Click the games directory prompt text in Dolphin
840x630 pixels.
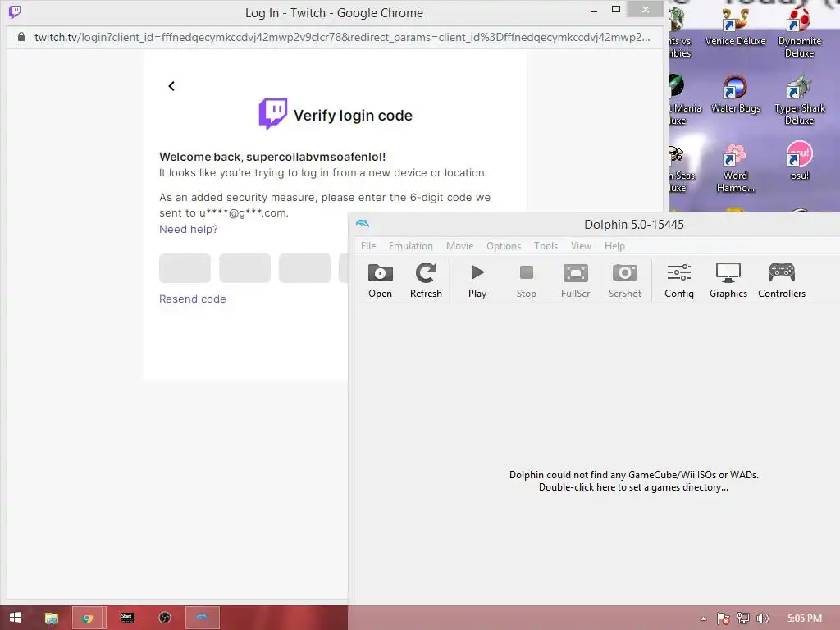[634, 481]
